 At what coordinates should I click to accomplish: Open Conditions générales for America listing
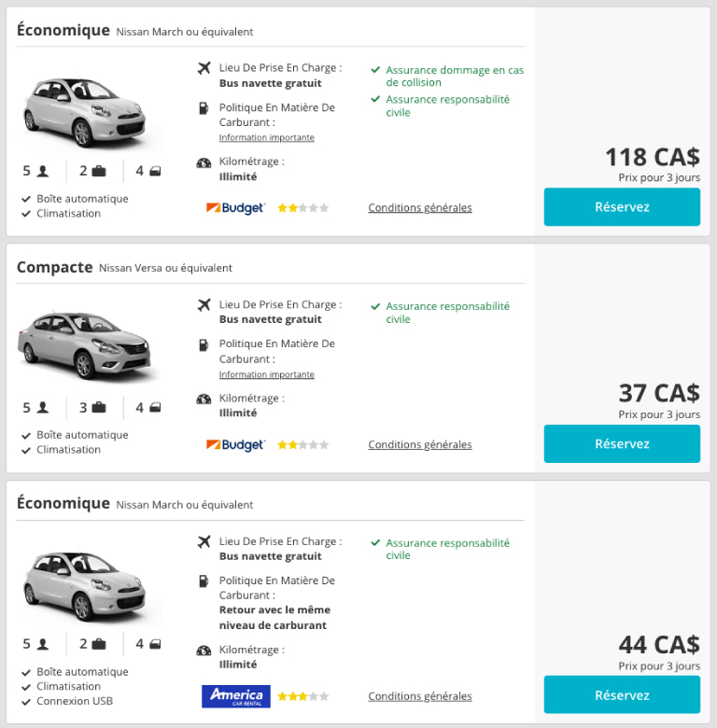tap(420, 696)
